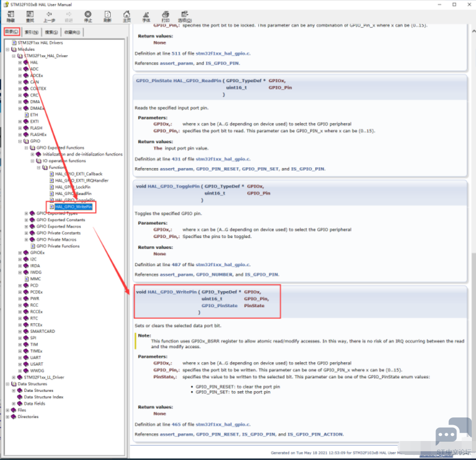This screenshot has width=476, height=460.
Task: Switch to the Index (N) tab
Action: tap(31, 32)
